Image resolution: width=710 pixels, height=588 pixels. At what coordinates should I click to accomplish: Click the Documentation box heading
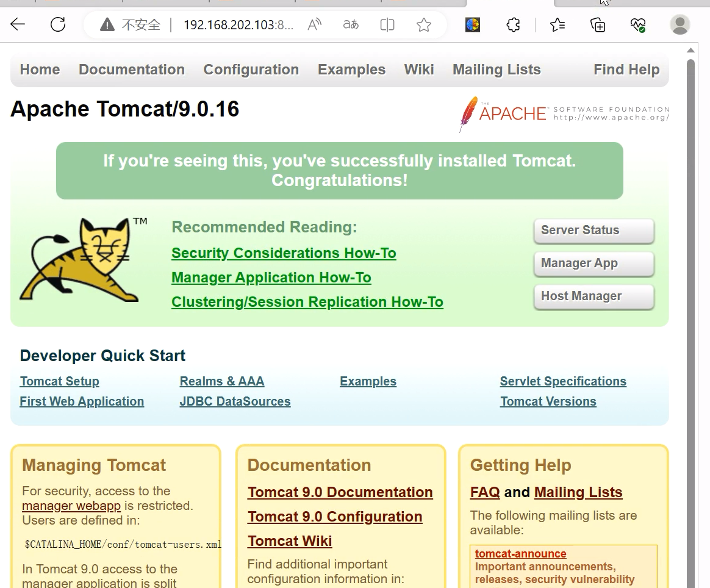(x=309, y=465)
